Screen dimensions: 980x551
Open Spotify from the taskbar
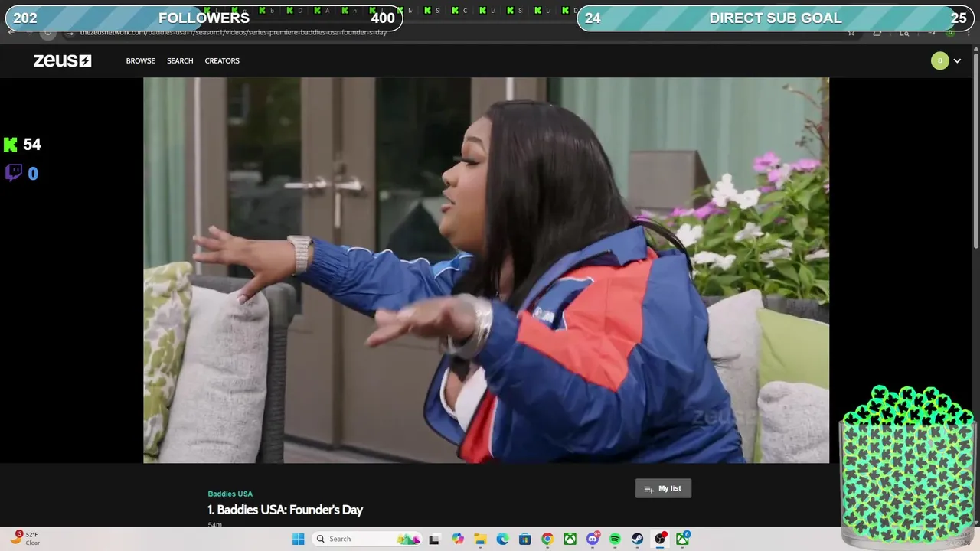(615, 539)
